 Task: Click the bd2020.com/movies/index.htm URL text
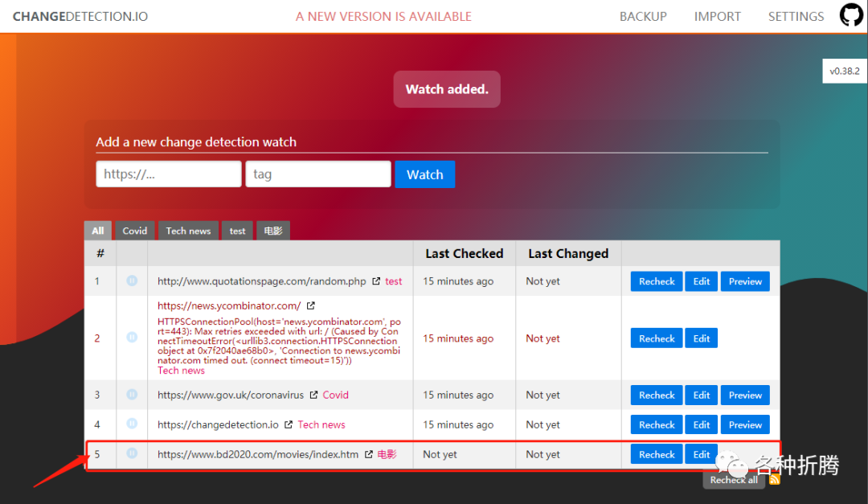(x=258, y=454)
